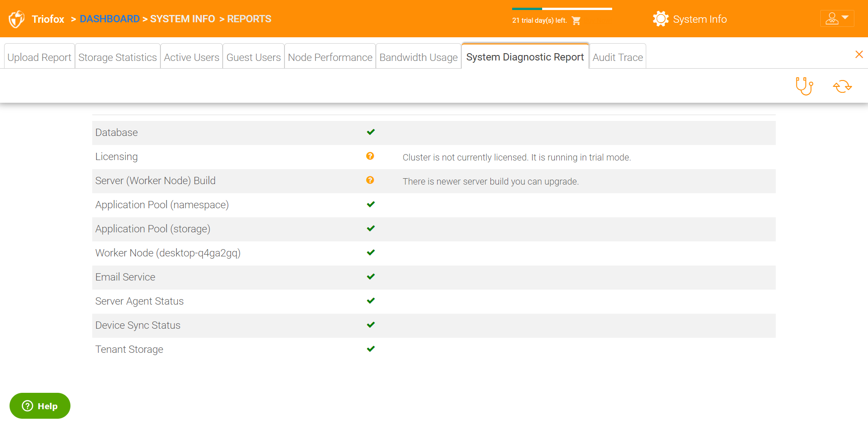This screenshot has height=426, width=868.
Task: Click the Triofox shield logo
Action: [16, 19]
